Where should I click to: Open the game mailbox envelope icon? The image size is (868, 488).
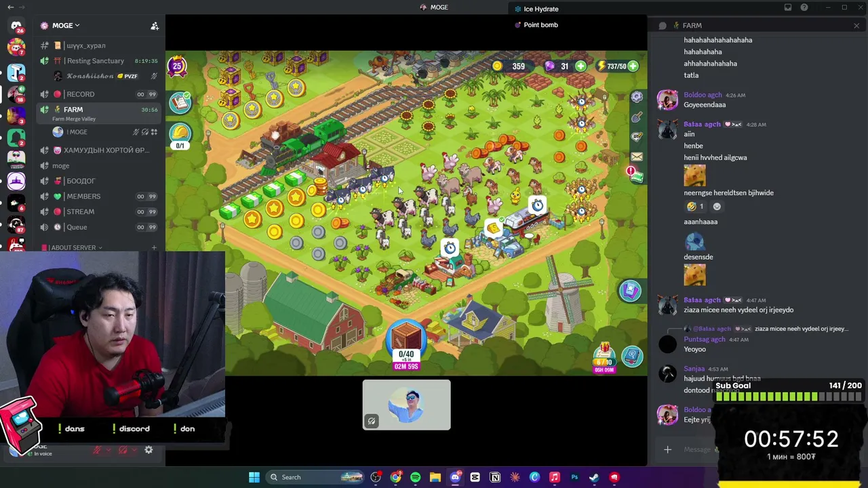click(x=637, y=157)
